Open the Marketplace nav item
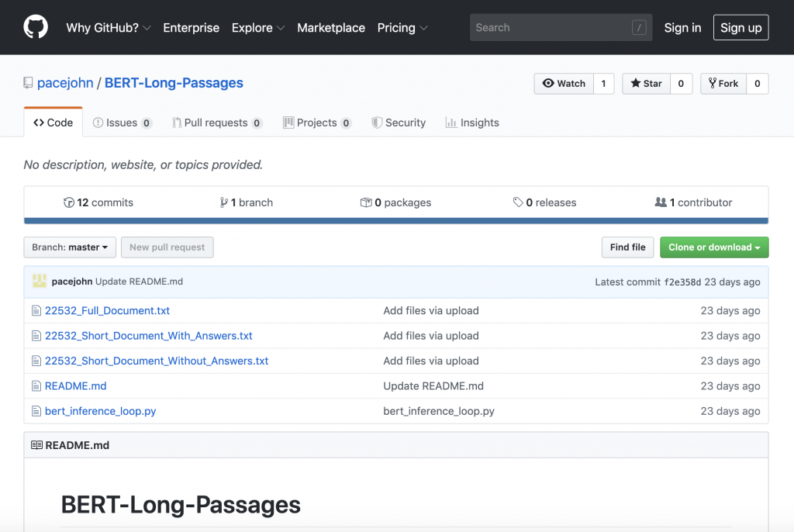This screenshot has height=532, width=794. [330, 28]
